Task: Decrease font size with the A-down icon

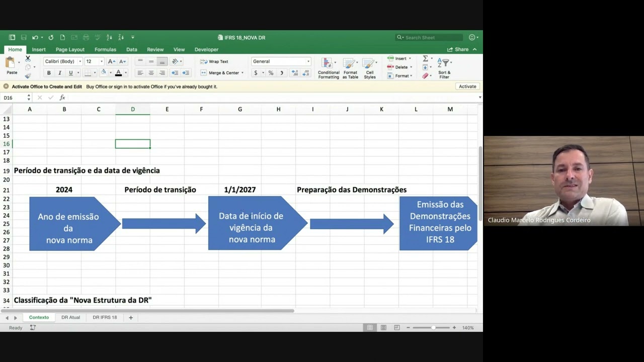Action: [122, 61]
